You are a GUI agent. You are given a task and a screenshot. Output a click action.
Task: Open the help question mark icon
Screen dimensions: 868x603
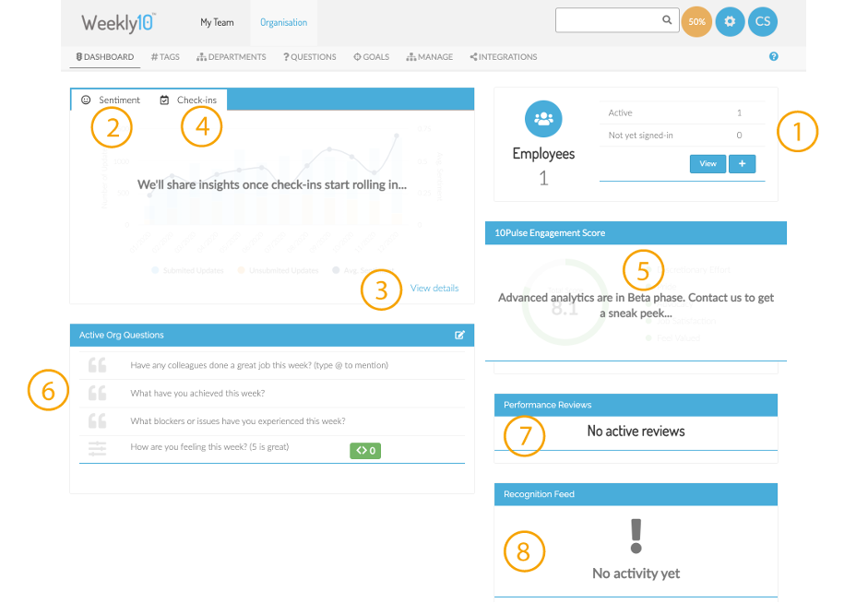click(x=774, y=56)
